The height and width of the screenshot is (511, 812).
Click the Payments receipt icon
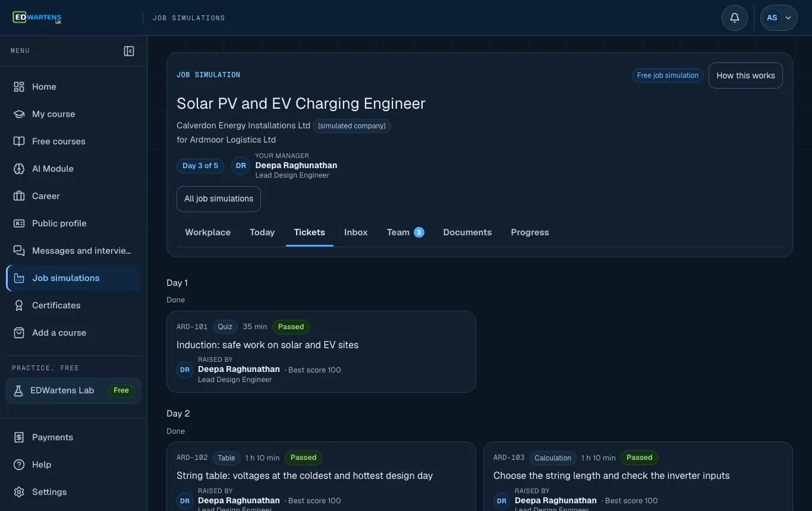tap(19, 437)
